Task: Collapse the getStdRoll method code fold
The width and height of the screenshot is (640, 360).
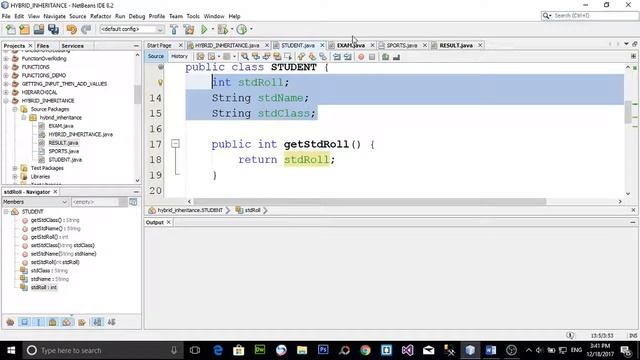Action: coord(175,144)
